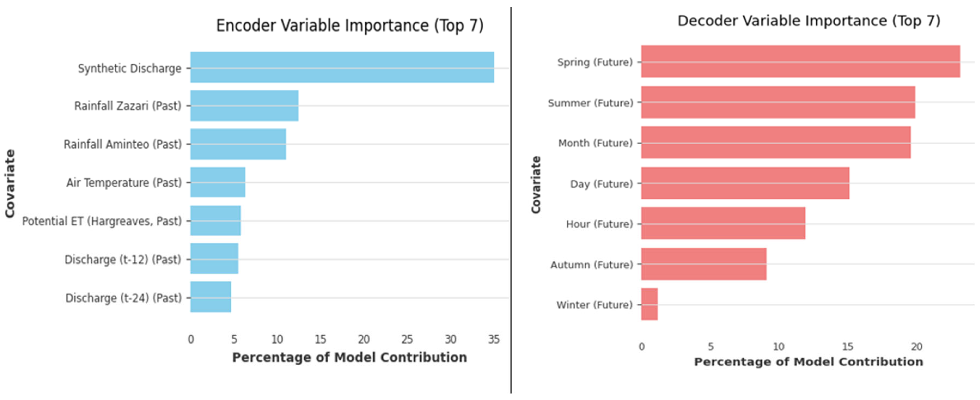Viewport: 980px width, 400px height.
Task: Click the Encoder Variable Importance title
Action: (x=350, y=26)
